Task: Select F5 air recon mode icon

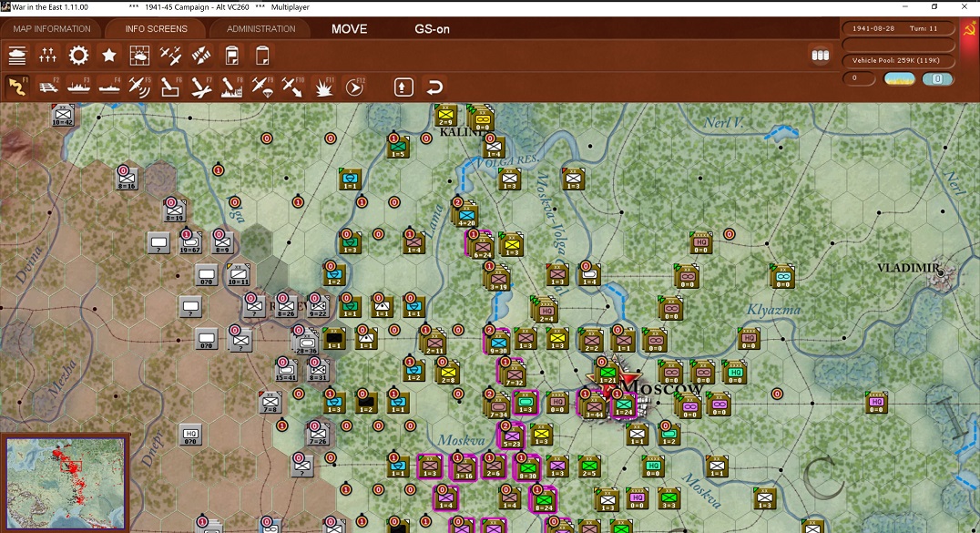Action: (139, 87)
